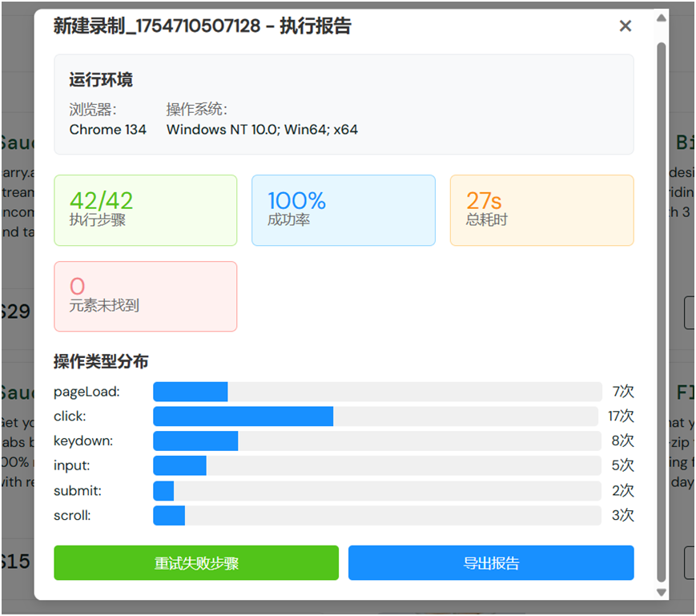The width and height of the screenshot is (696, 616).
Task: Click the 导出报告 blue button
Action: [490, 562]
